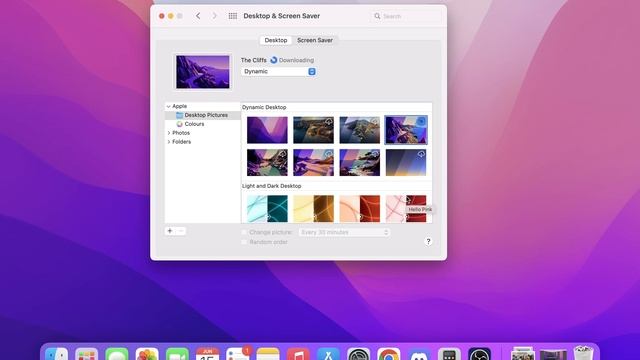Switch to the Screen Saver tab
This screenshot has height=360, width=640.
(315, 40)
